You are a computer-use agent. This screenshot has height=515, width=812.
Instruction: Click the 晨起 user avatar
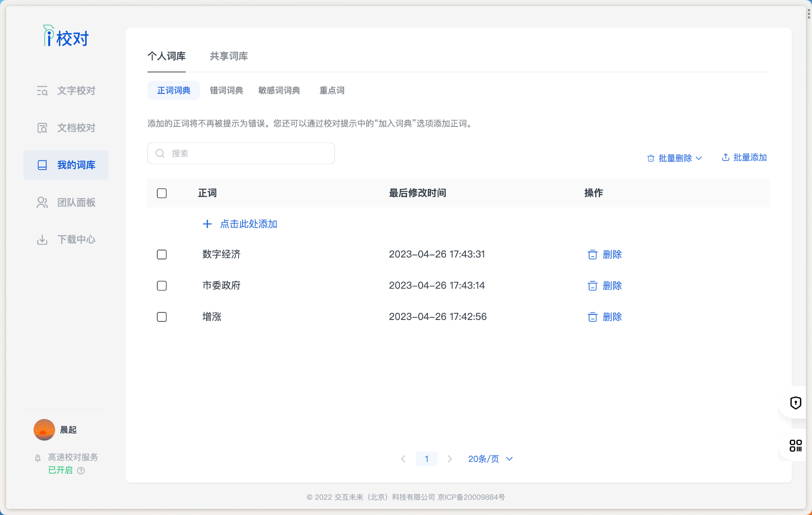44,429
